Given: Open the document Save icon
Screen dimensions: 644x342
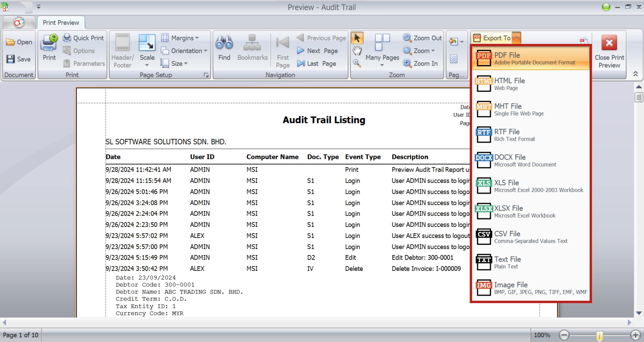Looking at the screenshot, I should click(11, 59).
